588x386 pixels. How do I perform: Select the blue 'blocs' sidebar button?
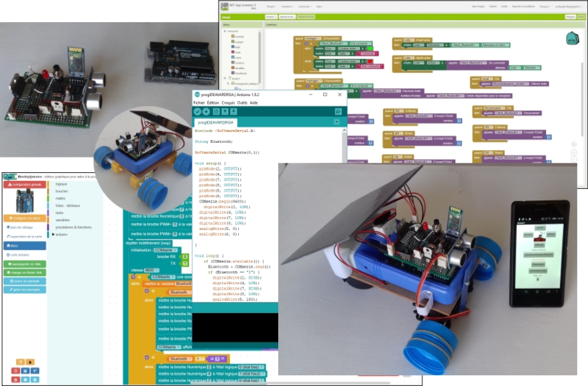click(x=25, y=245)
